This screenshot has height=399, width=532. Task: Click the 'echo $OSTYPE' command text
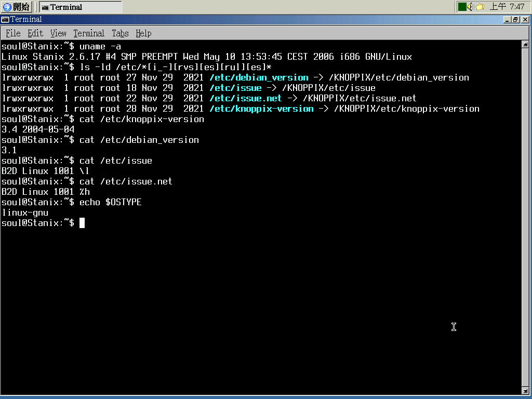110,202
